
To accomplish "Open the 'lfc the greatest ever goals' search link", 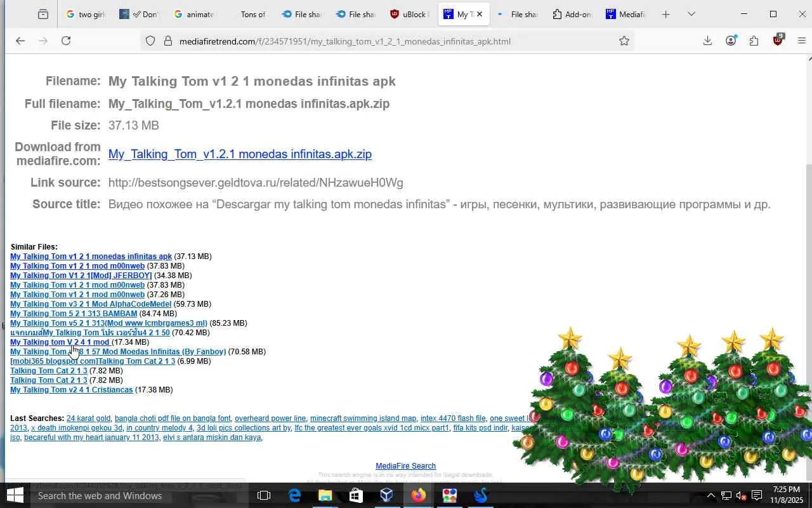I will tap(372, 428).
